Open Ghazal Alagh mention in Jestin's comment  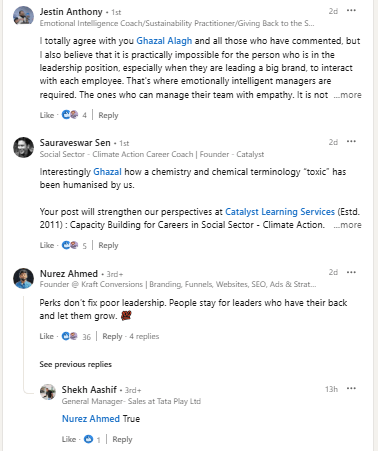tap(164, 41)
